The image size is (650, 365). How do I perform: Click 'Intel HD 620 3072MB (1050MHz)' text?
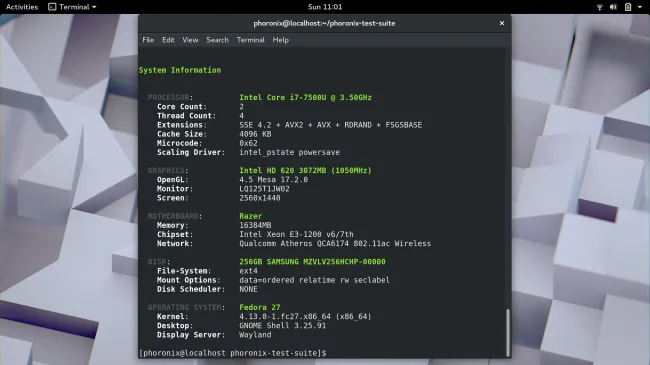(x=306, y=170)
